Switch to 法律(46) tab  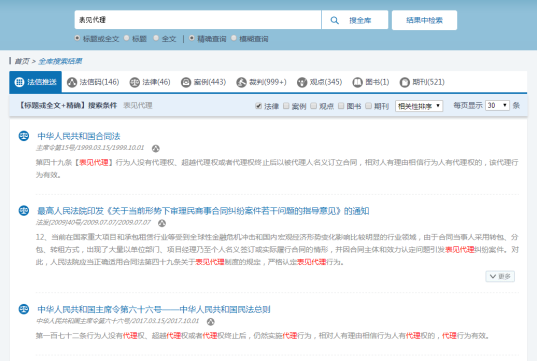tap(150, 82)
